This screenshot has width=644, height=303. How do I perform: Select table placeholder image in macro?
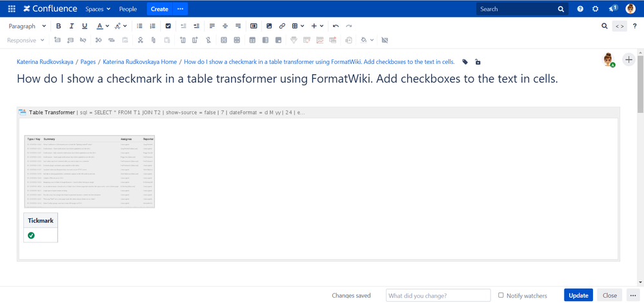click(x=89, y=171)
